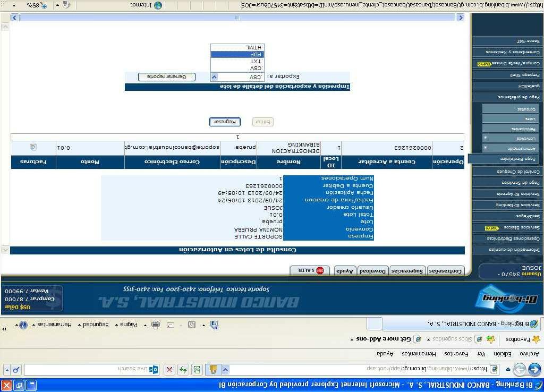Click the Refresh page icon
This screenshot has height=392, width=544.
pyautogui.click(x=183, y=370)
